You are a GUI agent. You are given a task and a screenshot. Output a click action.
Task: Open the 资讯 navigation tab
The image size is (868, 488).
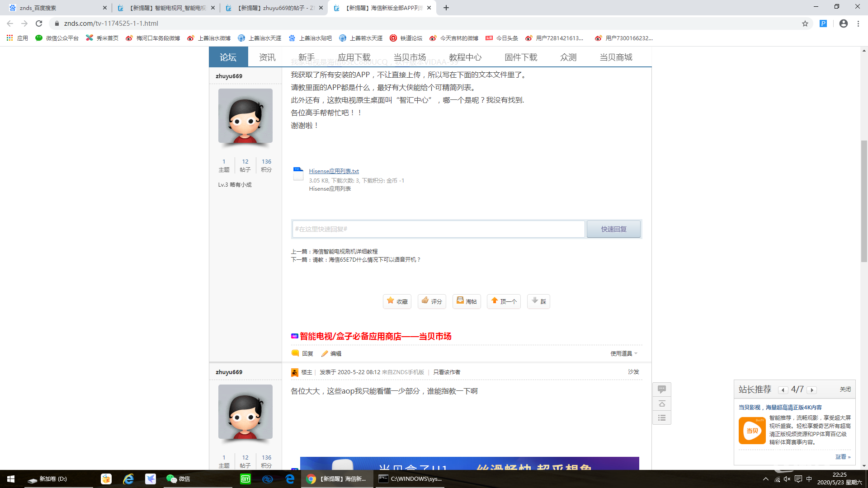[x=267, y=57]
